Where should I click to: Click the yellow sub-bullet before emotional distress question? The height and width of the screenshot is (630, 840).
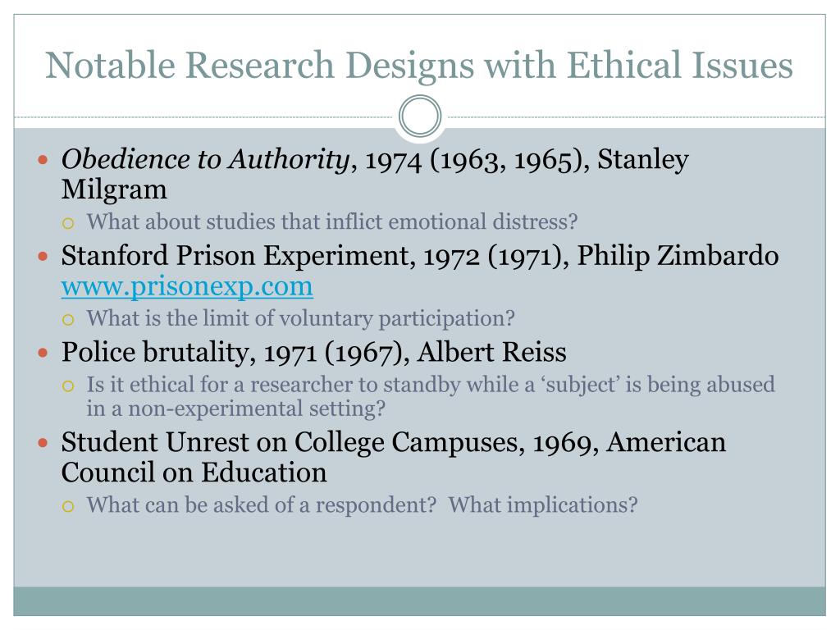click(68, 223)
